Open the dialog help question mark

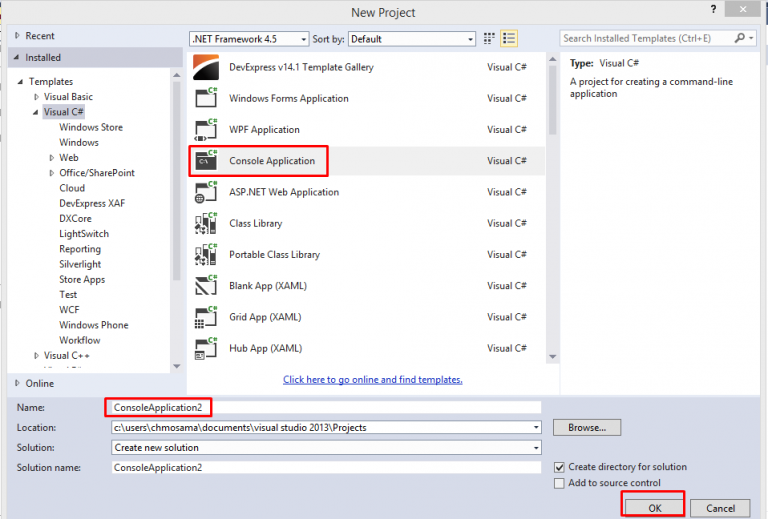[x=713, y=9]
